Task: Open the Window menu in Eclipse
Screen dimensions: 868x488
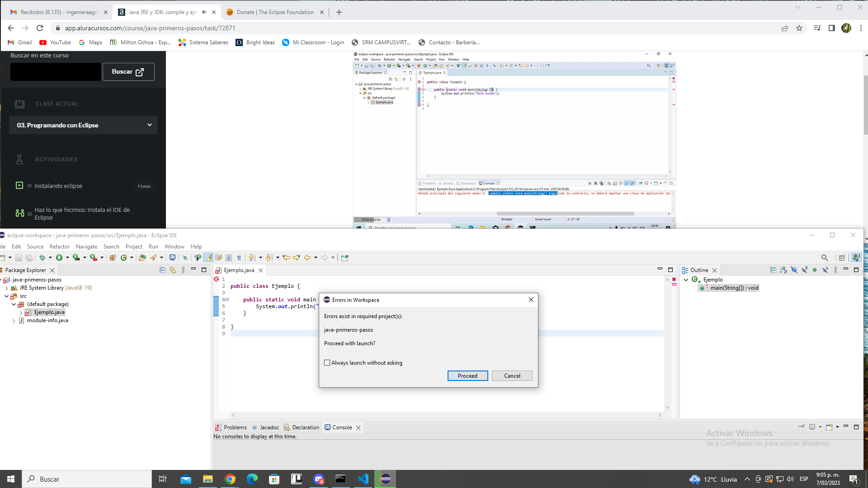Action: point(175,246)
